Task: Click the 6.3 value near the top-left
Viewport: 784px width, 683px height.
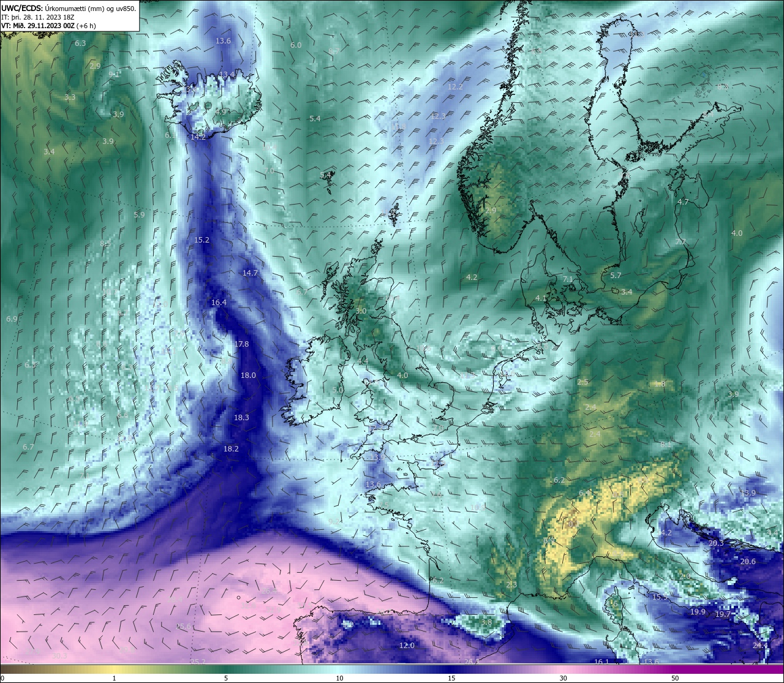Action: click(80, 43)
